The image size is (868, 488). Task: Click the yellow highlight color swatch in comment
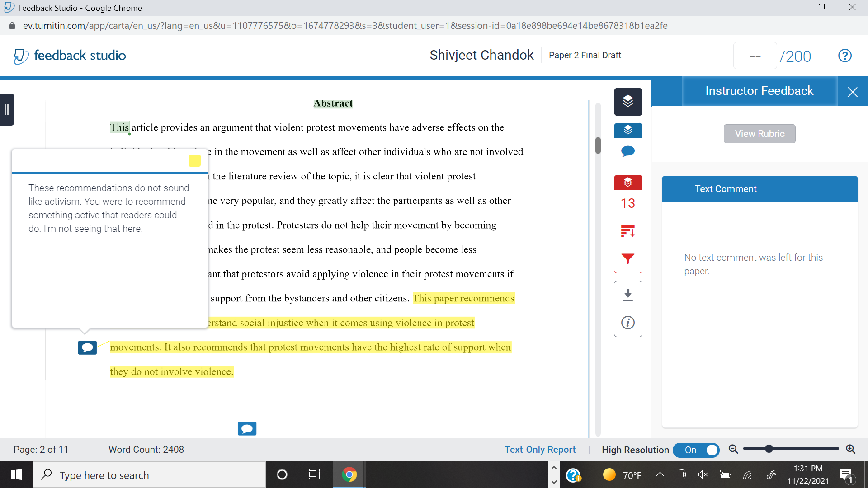click(x=194, y=160)
